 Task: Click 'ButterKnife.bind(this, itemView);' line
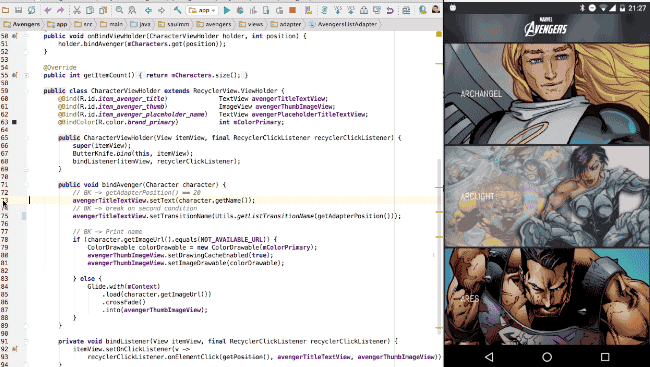coord(133,153)
